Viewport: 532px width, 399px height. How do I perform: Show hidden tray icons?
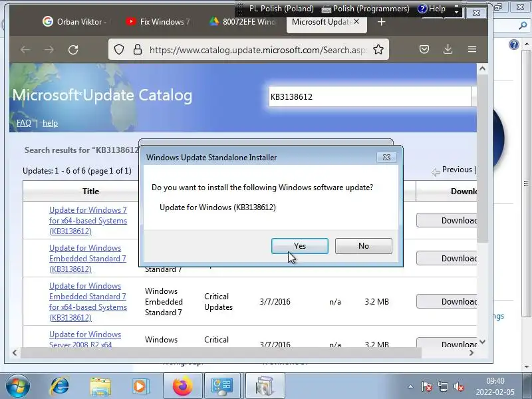[410, 386]
